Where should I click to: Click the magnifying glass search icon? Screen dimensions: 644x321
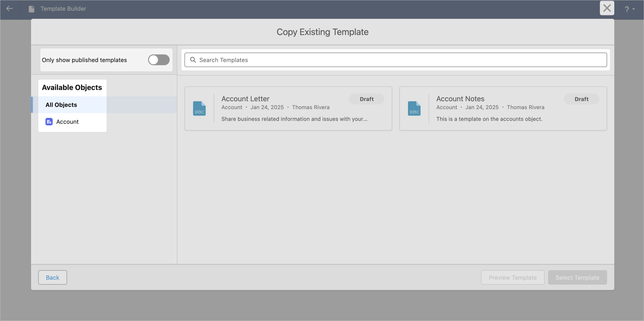tap(193, 60)
